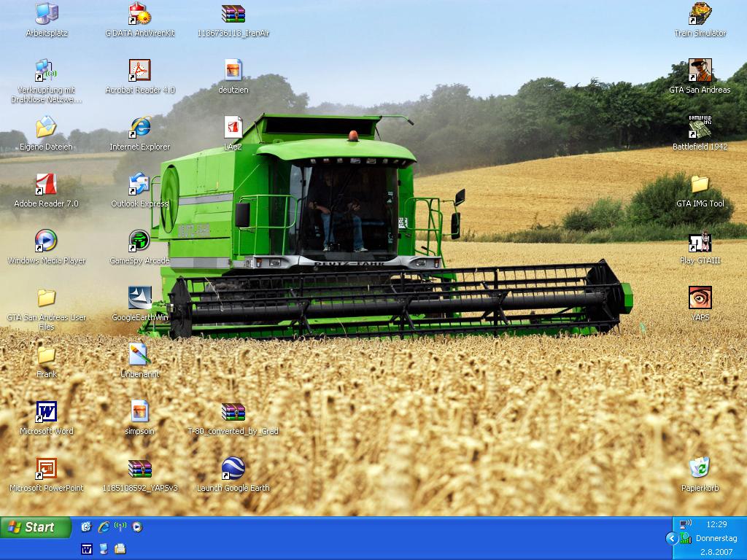Open the Arbeitsplatz desktop icon
Image resolution: width=747 pixels, height=560 pixels.
click(x=46, y=14)
